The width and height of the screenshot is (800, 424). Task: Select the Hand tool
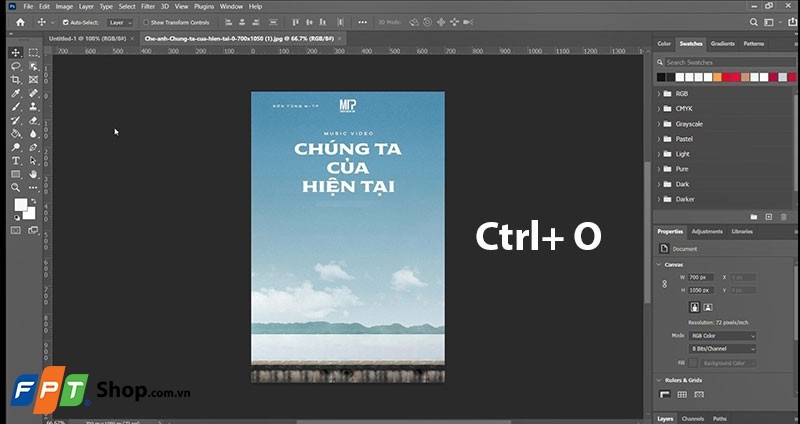[x=33, y=174]
